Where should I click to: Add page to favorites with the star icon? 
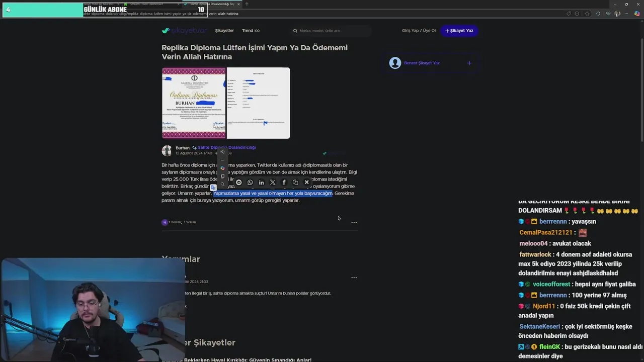point(587,14)
